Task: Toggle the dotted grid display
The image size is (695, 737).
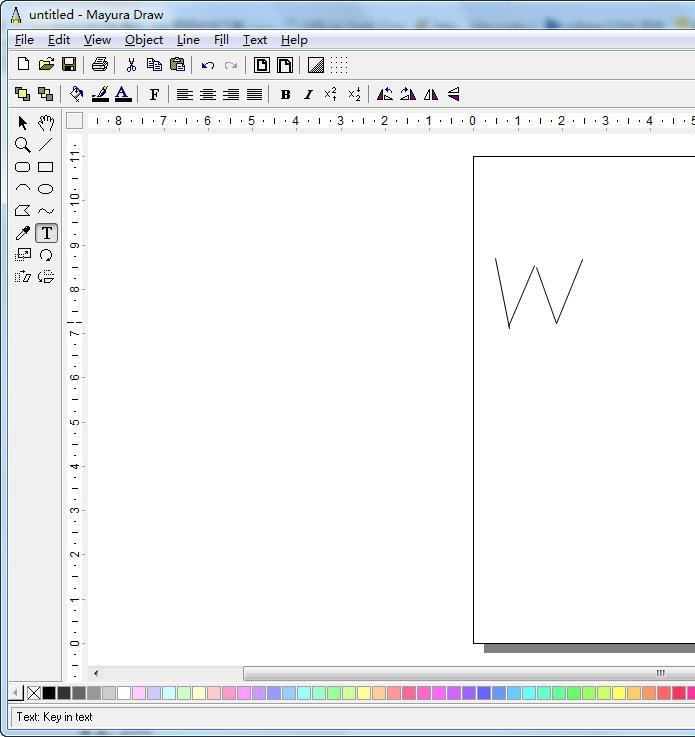Action: tap(339, 65)
